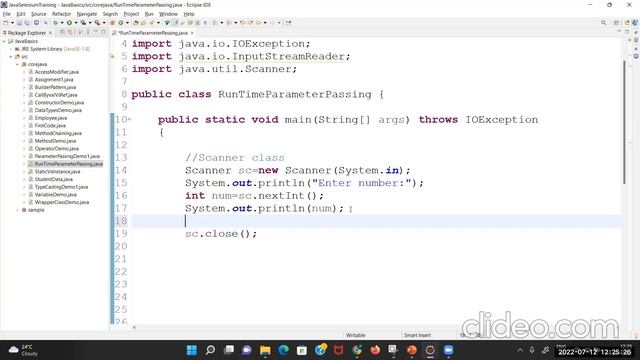640x360 pixels.
Task: Click the New file toolbar icon
Action: tap(5, 23)
